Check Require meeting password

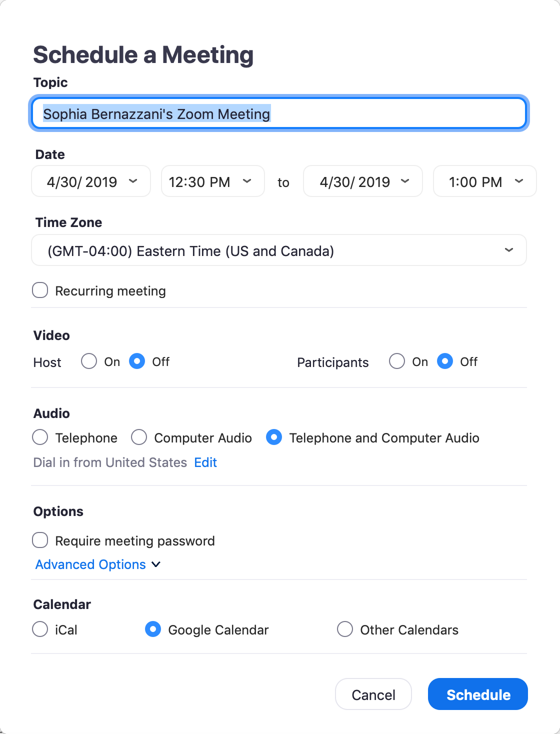pyautogui.click(x=40, y=540)
